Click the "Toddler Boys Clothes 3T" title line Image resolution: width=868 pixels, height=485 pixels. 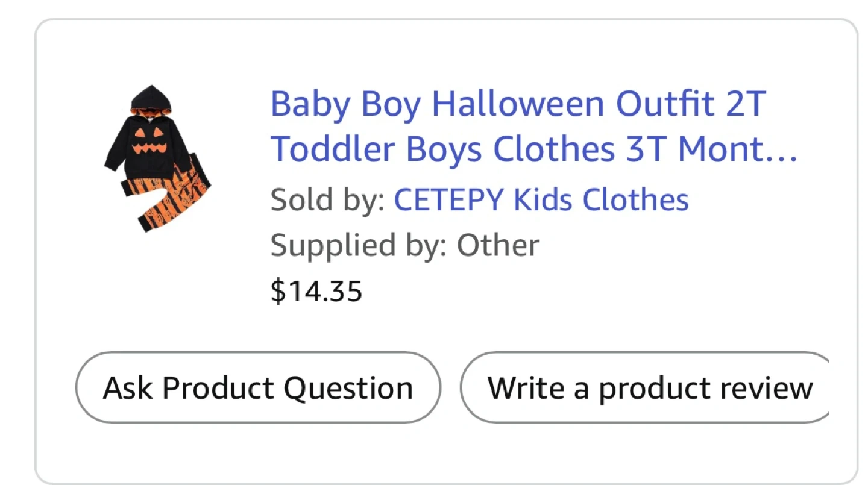(x=445, y=149)
